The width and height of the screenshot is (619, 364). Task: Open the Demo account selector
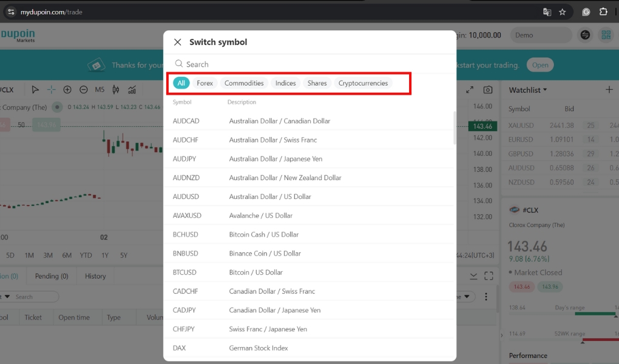tap(540, 35)
